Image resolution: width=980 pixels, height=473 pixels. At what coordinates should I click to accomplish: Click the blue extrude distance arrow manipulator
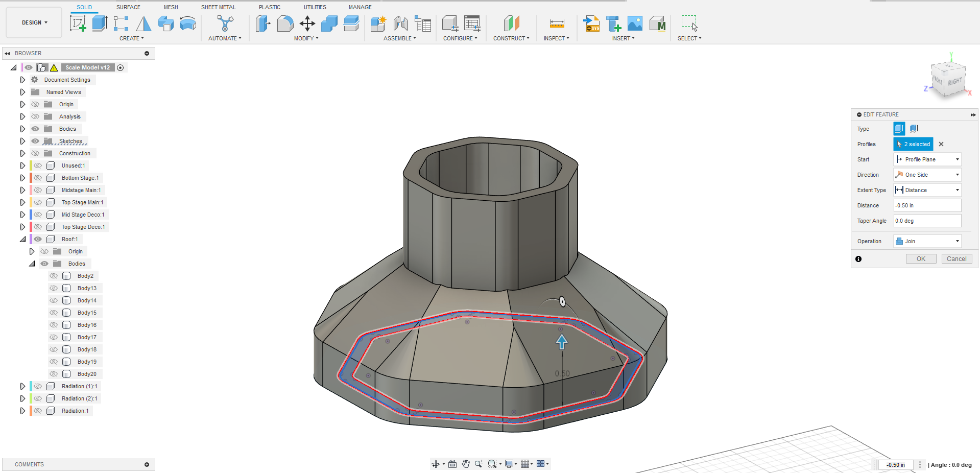tap(562, 342)
